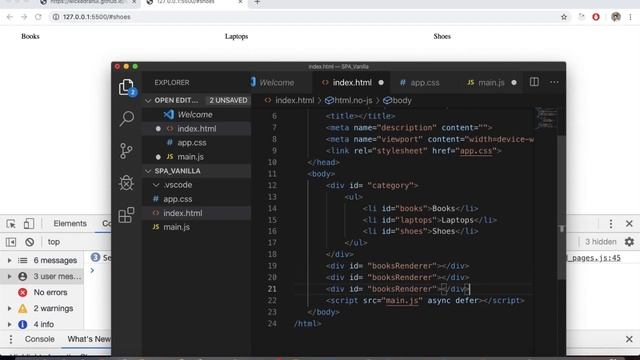
Task: Open the Extensions view in VS Code
Action: (127, 215)
